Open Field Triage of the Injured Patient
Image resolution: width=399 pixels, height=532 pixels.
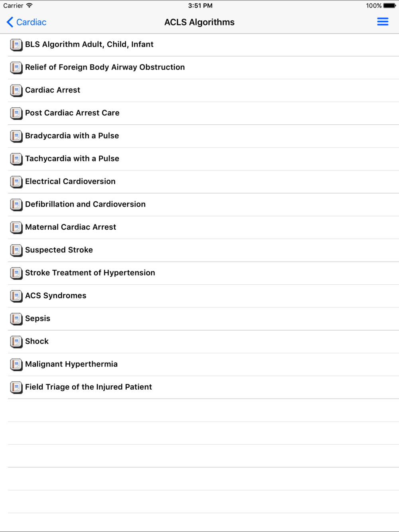tap(203, 387)
